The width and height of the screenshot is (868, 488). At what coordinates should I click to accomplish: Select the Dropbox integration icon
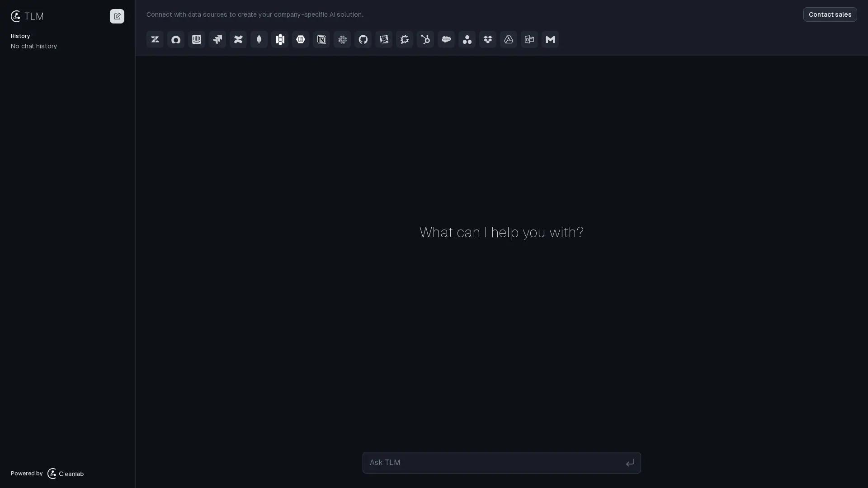click(x=488, y=39)
